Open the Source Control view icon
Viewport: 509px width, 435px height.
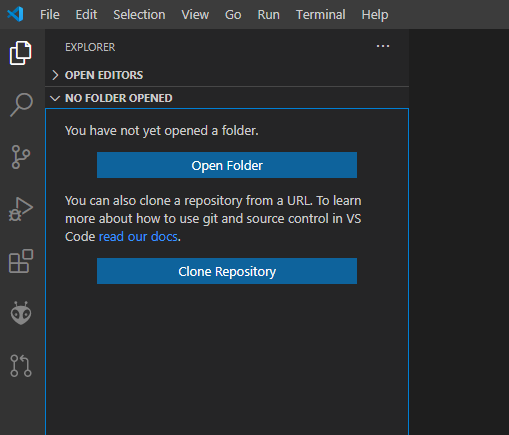click(x=21, y=157)
